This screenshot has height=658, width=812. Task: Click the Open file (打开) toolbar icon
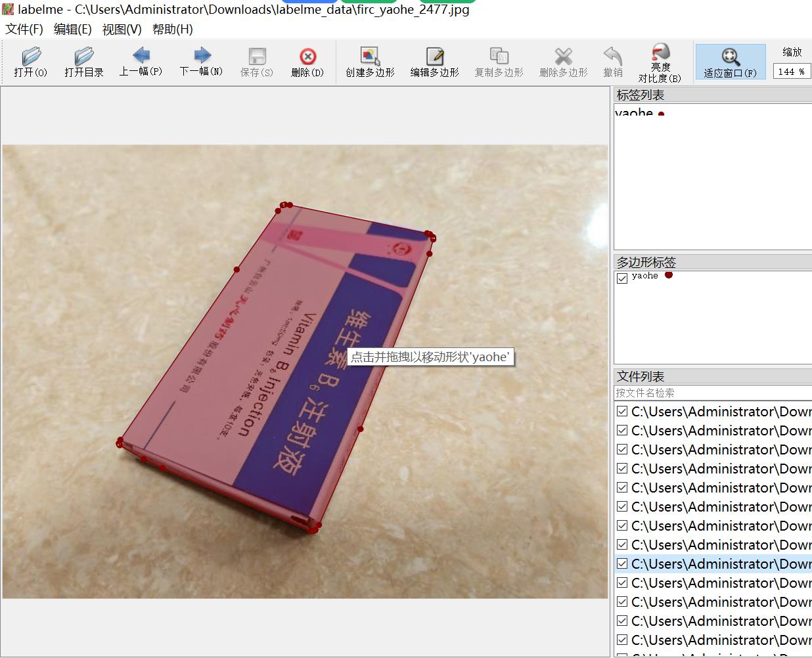pos(31,62)
